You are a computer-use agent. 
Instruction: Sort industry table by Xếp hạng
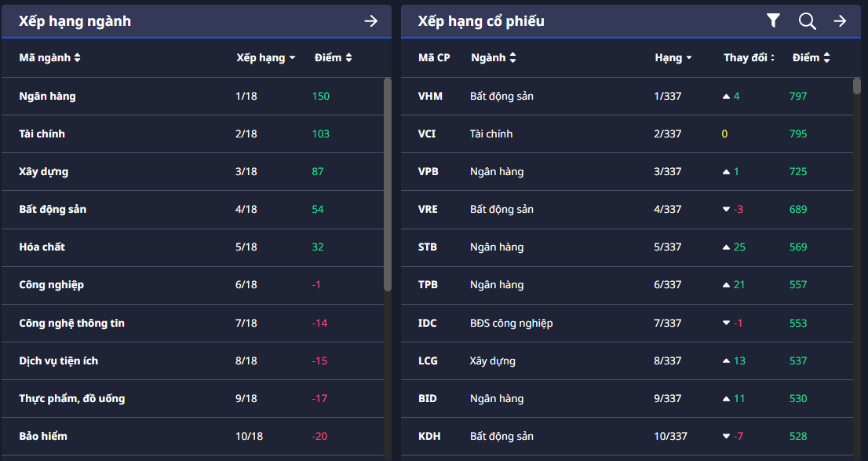pyautogui.click(x=265, y=57)
